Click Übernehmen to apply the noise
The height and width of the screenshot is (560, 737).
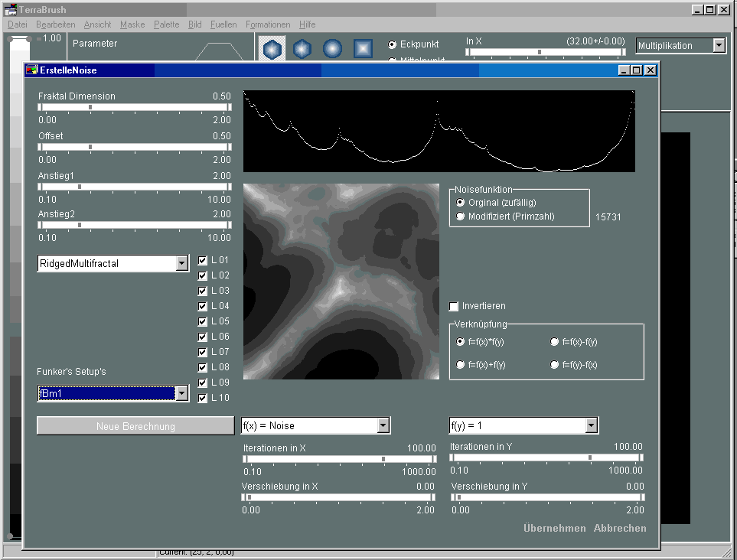tap(554, 529)
